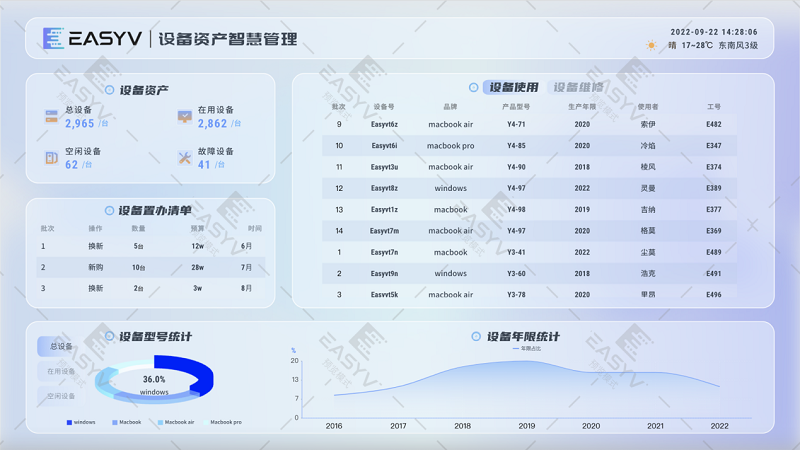Switch to the 设备使用 tab

(512, 87)
